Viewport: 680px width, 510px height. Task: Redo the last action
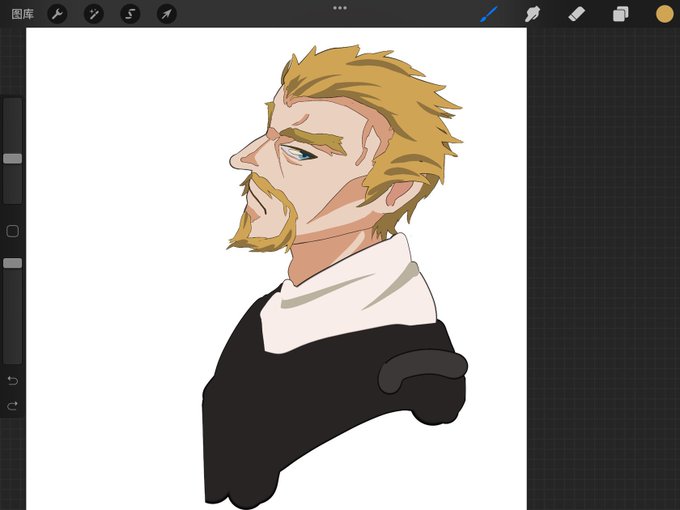tap(13, 406)
